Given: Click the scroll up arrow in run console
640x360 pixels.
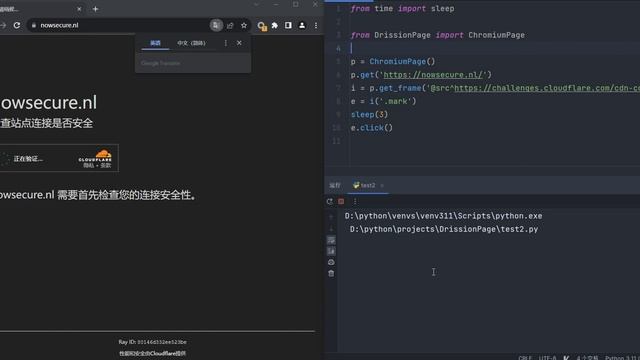Looking at the screenshot, I should tap(331, 217).
